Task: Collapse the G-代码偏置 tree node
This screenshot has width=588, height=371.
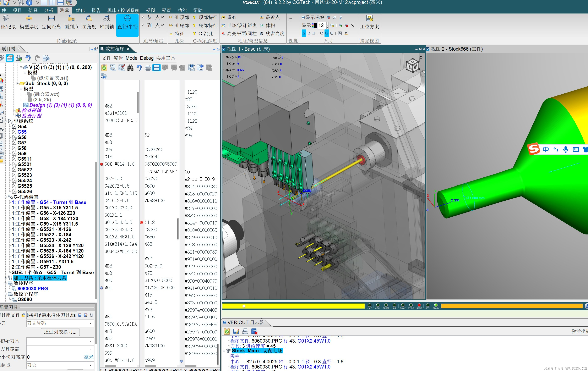Action: click(6, 197)
